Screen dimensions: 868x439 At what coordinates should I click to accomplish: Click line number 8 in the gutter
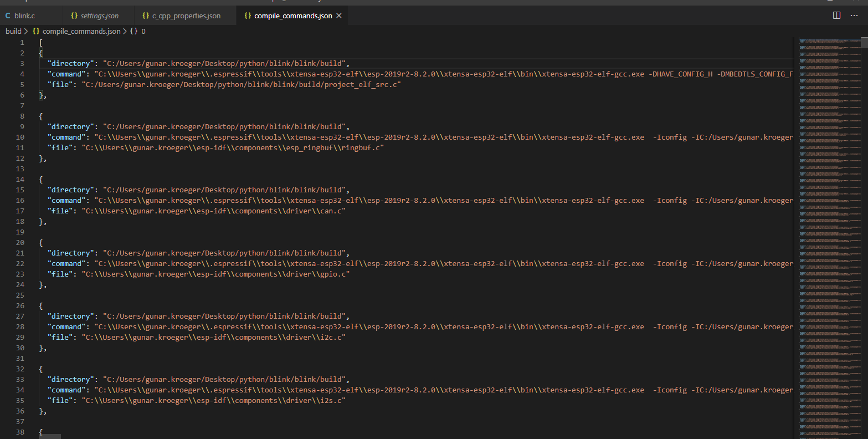(22, 116)
